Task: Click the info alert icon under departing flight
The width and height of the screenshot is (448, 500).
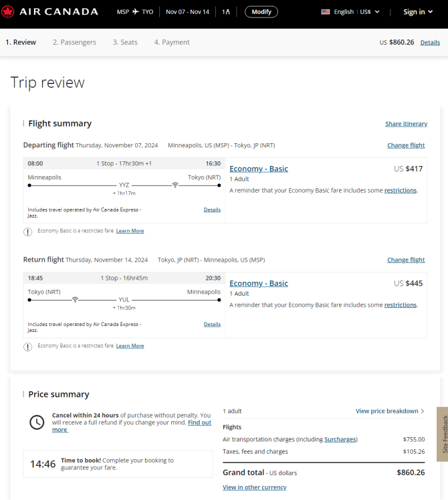Action: click(27, 232)
